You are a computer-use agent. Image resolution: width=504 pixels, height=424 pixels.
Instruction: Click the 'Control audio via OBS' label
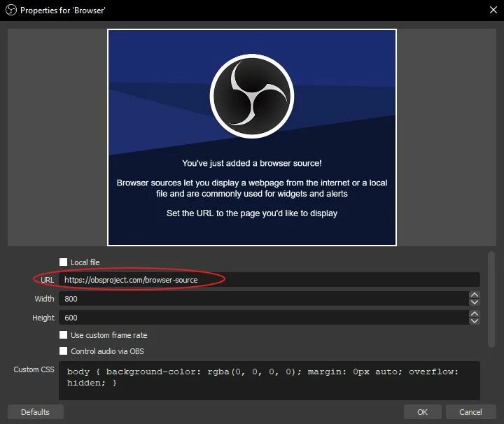[107, 351]
